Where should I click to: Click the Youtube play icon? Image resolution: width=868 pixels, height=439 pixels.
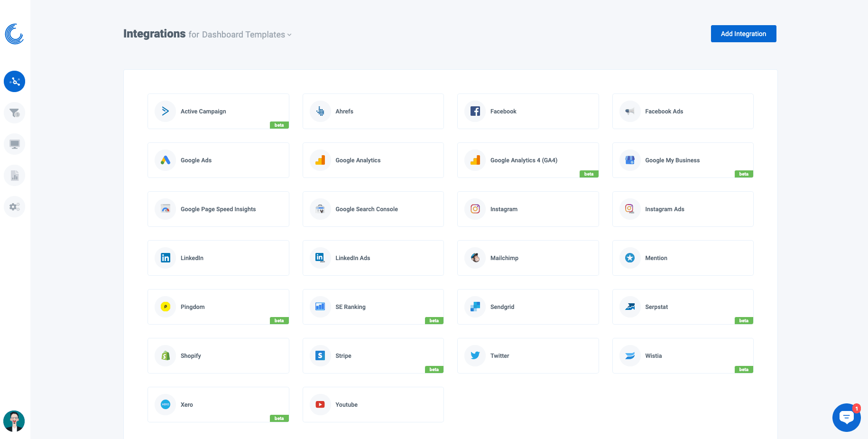320,404
